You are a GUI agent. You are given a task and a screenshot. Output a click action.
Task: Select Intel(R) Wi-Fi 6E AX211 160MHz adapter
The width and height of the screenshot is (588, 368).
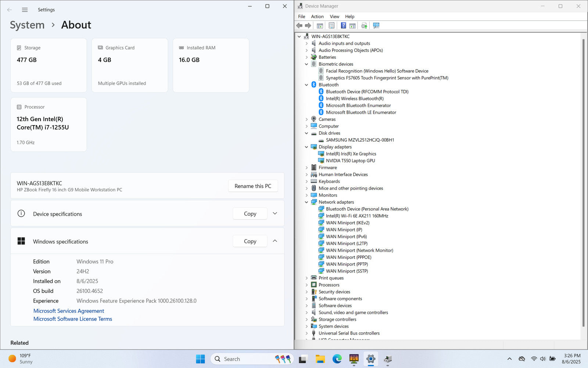point(357,216)
